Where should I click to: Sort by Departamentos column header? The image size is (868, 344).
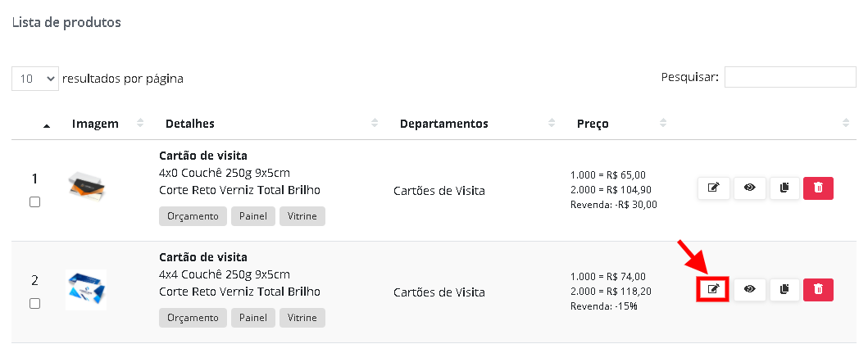(x=443, y=124)
